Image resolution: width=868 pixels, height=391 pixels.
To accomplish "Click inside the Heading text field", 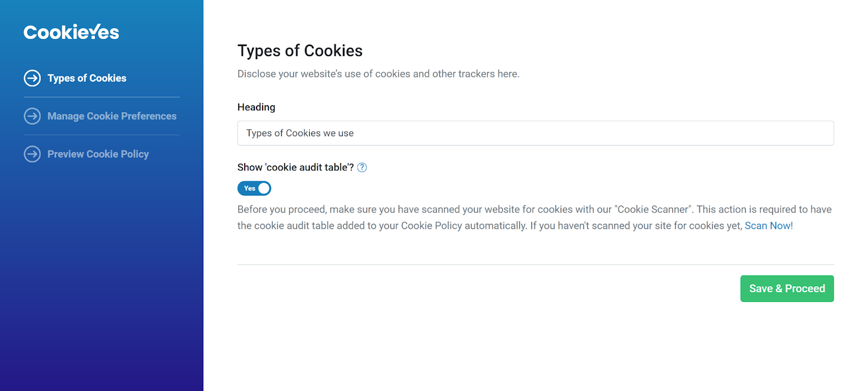I will pyautogui.click(x=535, y=133).
